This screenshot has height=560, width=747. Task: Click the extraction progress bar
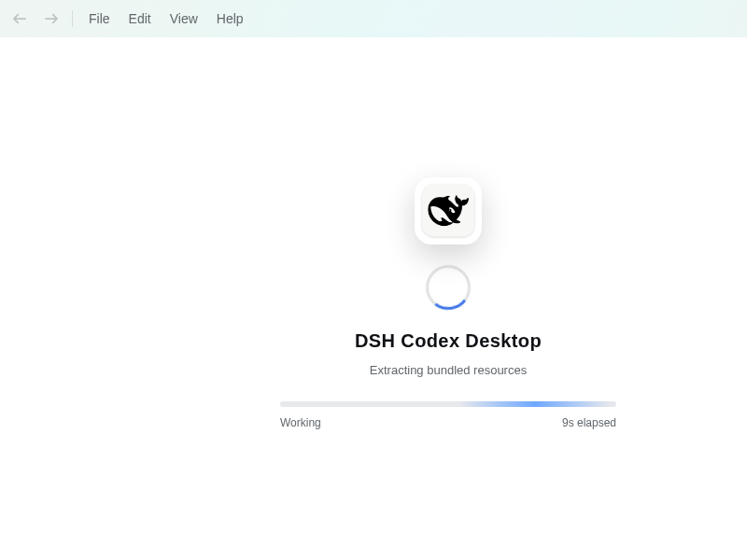448,404
